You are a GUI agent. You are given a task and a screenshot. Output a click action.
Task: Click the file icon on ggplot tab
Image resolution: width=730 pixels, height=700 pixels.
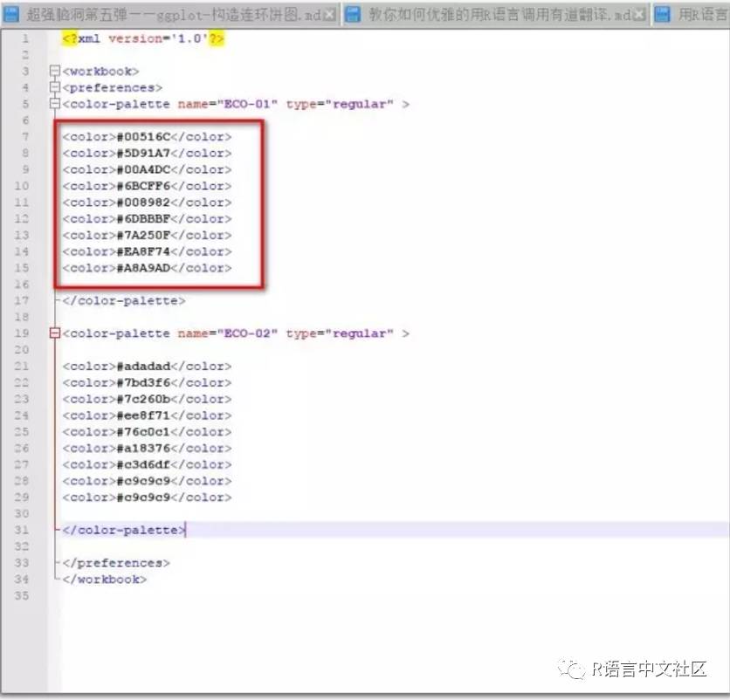pos(10,15)
